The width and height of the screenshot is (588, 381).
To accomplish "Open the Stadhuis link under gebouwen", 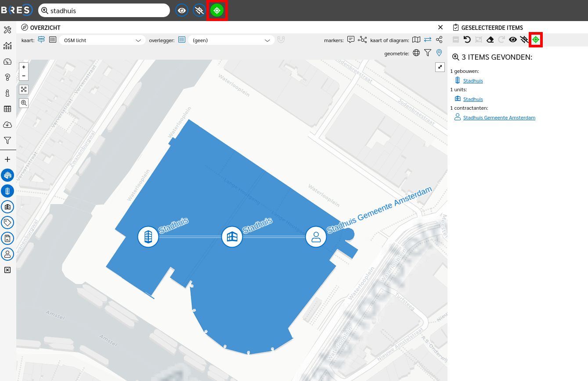I will coord(473,81).
